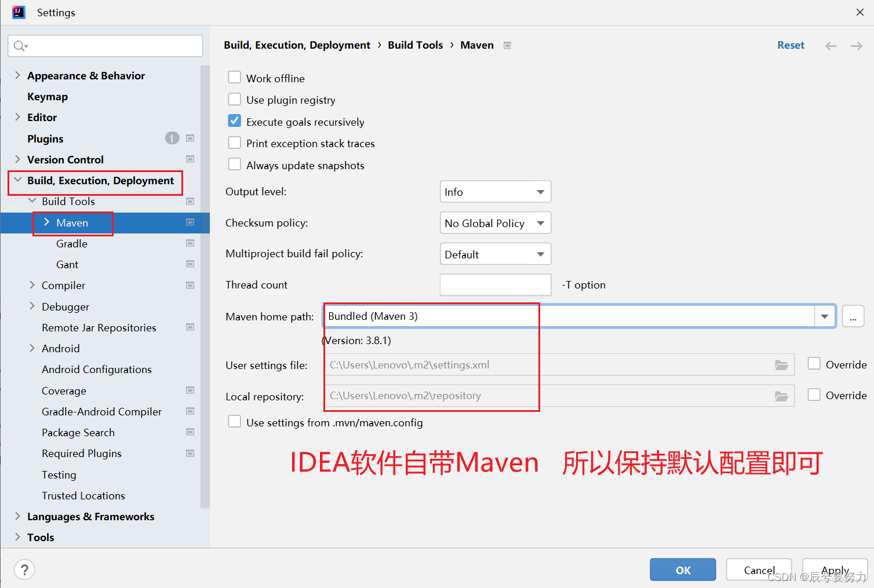
Task: Enable Print exception stack traces
Action: (x=235, y=143)
